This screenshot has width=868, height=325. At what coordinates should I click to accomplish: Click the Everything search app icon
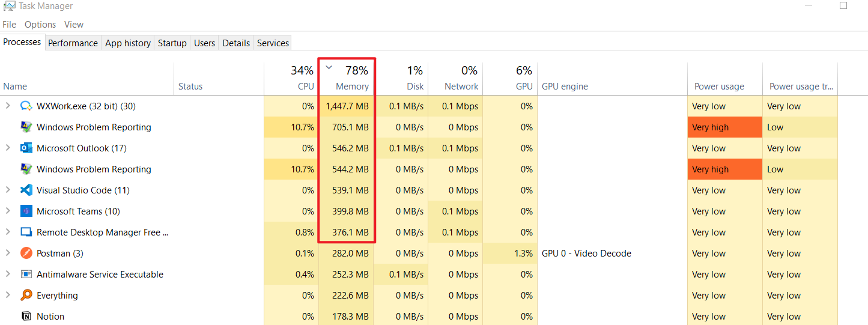(x=26, y=296)
